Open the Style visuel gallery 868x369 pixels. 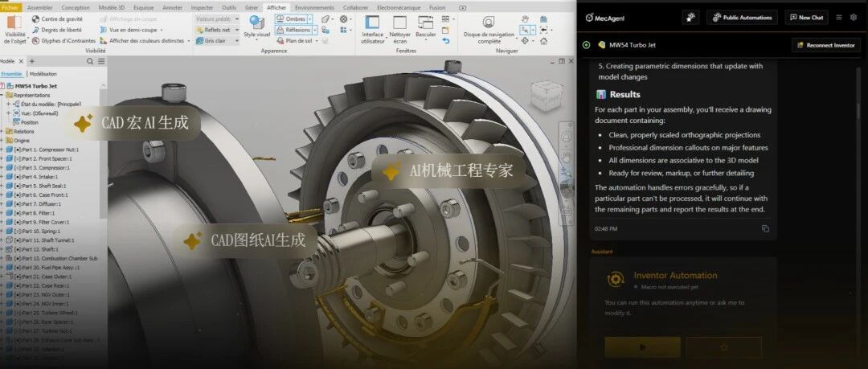(x=257, y=27)
